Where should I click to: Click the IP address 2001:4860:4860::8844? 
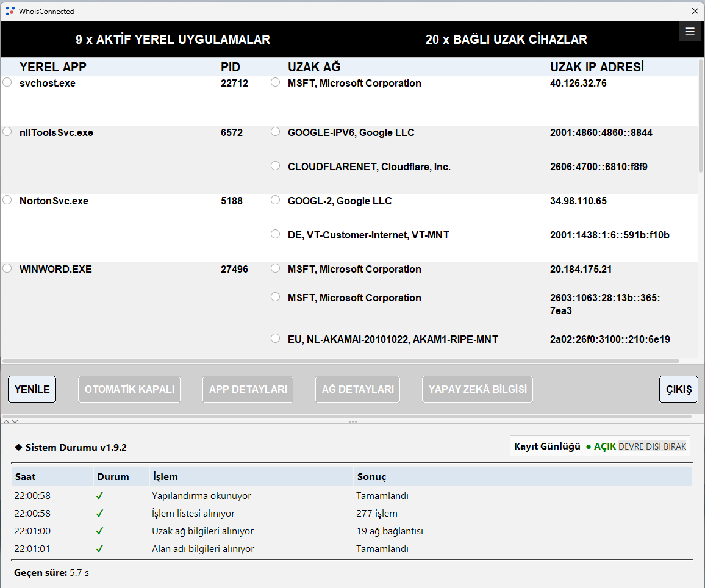pos(601,132)
